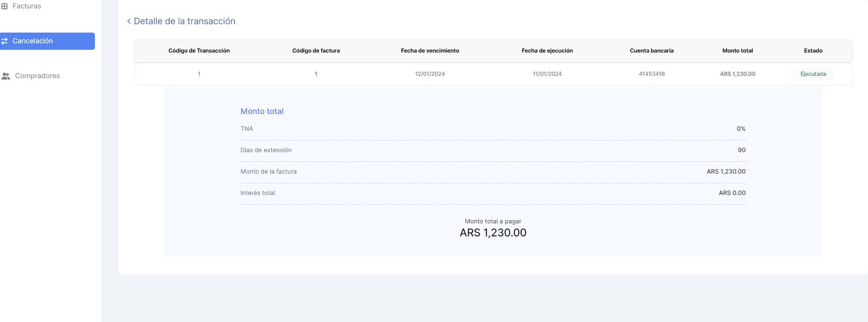Click Código de Transacción column header
This screenshot has width=868, height=322.
coord(199,51)
